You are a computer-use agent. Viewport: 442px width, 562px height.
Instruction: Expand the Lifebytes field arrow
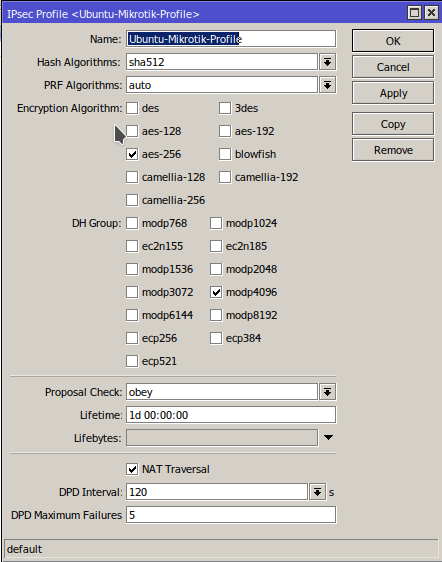pyautogui.click(x=328, y=437)
